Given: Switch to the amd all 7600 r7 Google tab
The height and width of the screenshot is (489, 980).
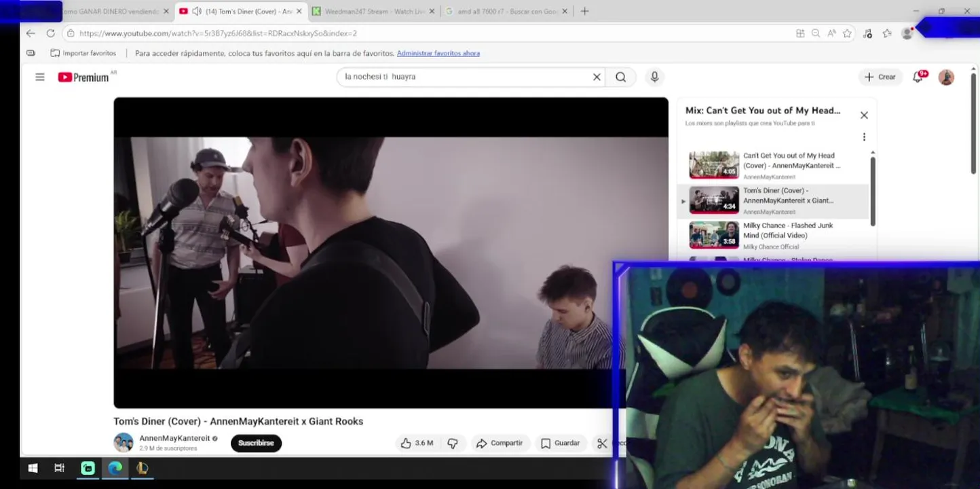Looking at the screenshot, I should (507, 12).
